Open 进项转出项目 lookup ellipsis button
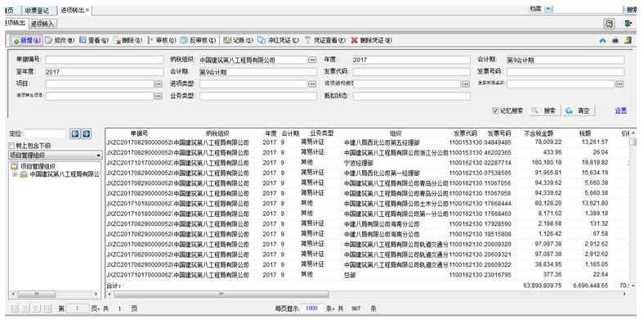 click(159, 96)
